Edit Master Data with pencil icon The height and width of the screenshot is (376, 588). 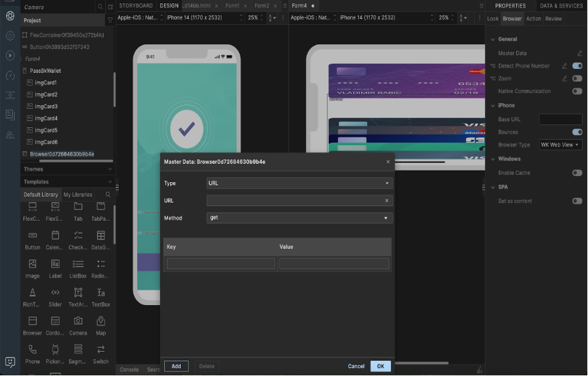[x=580, y=53]
